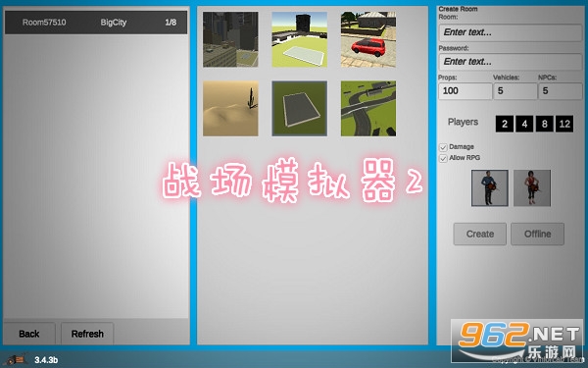
Task: Toggle the Allow RPG checkbox
Action: pyautogui.click(x=443, y=158)
